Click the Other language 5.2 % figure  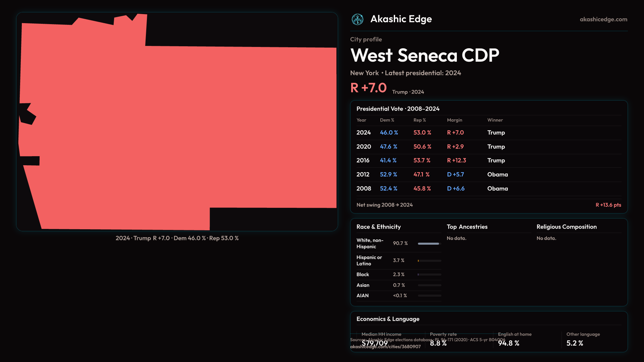[575, 343]
